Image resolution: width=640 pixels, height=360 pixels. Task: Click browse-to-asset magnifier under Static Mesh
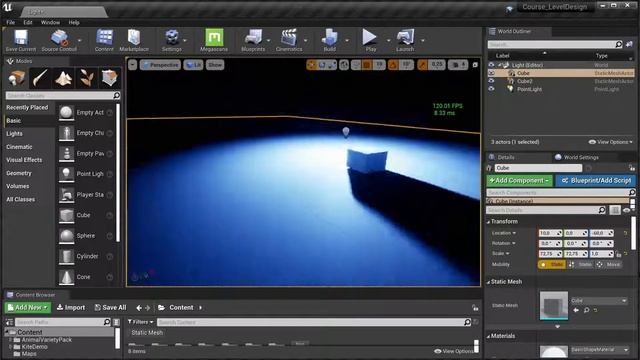[586, 310]
